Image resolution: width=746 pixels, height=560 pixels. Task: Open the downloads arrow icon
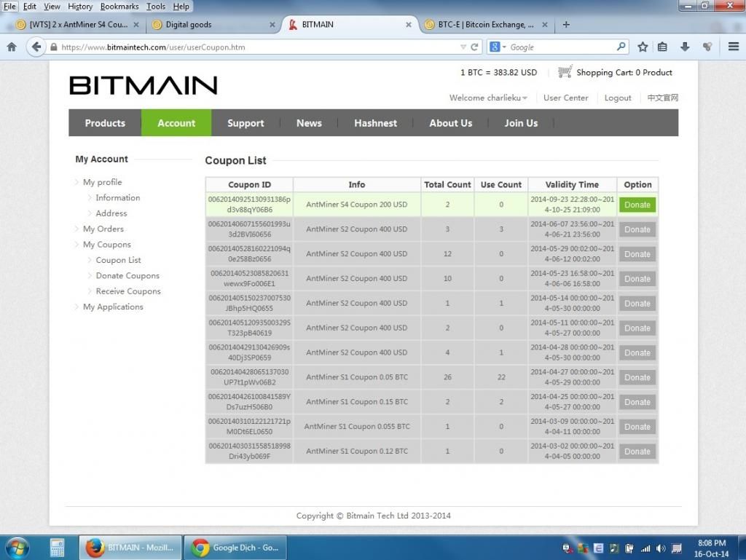685,47
